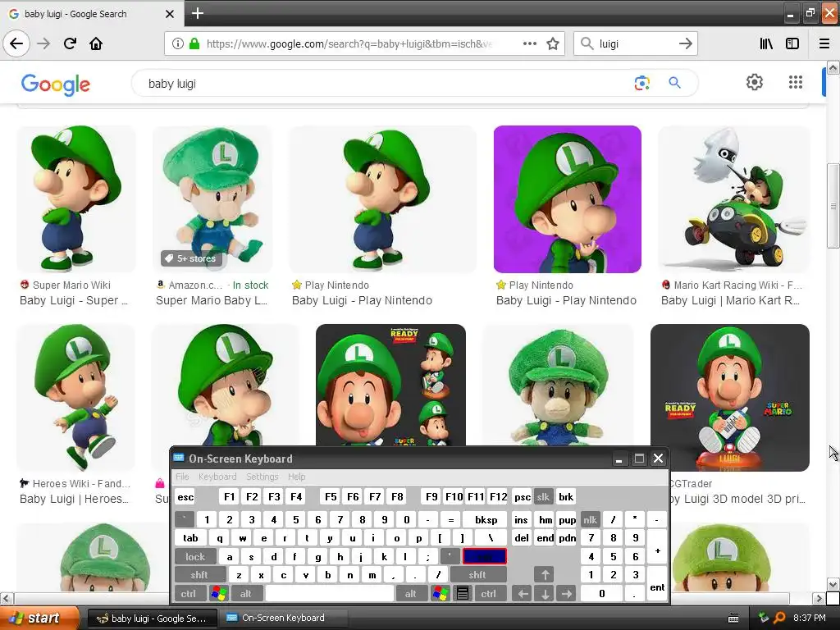Click the search go arrow next to luigi
840x630 pixels.
tap(685, 43)
